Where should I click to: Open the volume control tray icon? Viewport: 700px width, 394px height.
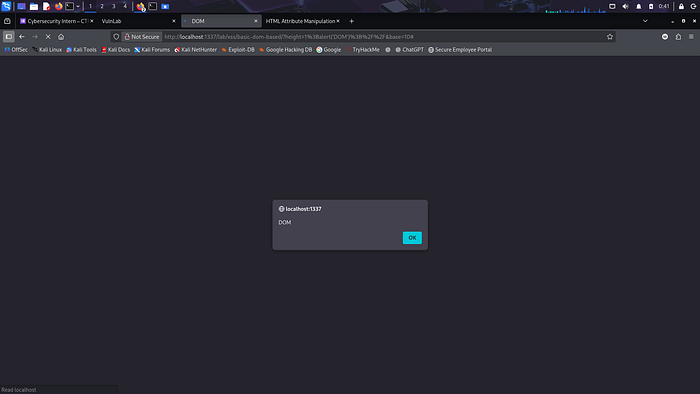tap(625, 6)
